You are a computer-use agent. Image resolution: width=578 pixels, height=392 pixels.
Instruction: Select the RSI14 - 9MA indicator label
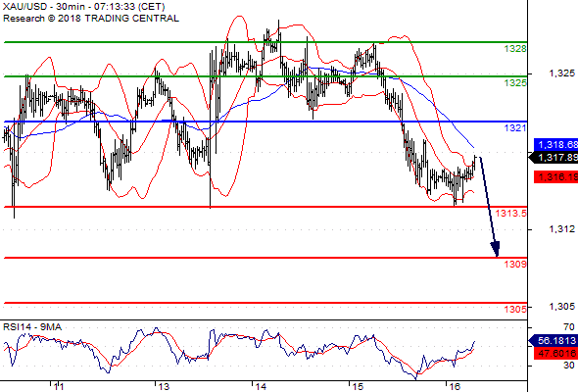(x=32, y=327)
